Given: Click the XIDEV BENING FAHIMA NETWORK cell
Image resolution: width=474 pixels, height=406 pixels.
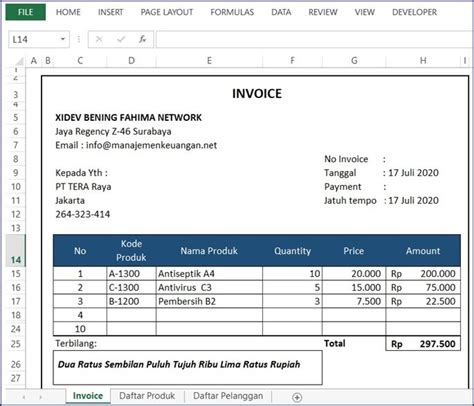Looking at the screenshot, I should point(128,118).
